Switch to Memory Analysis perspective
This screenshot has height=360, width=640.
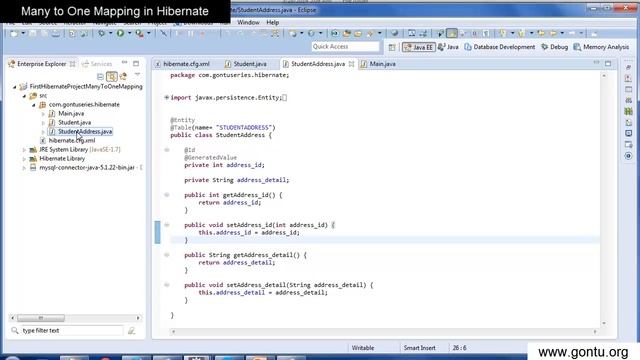[x=601, y=47]
